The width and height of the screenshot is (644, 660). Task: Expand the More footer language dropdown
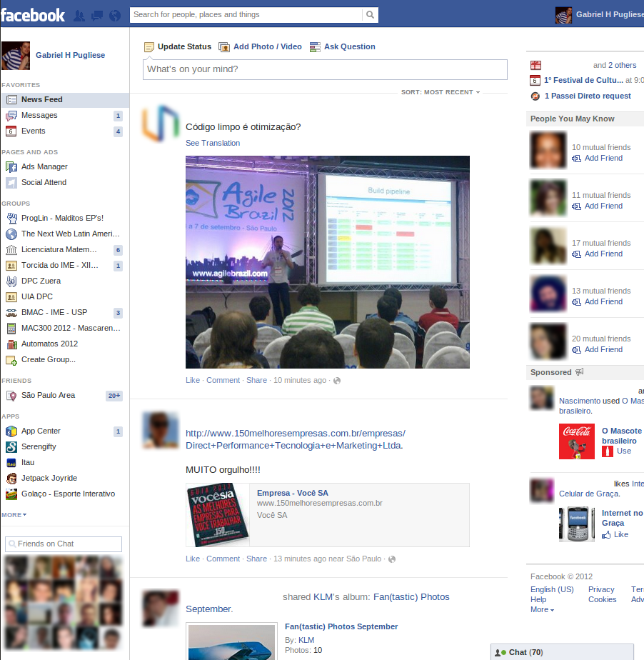542,609
